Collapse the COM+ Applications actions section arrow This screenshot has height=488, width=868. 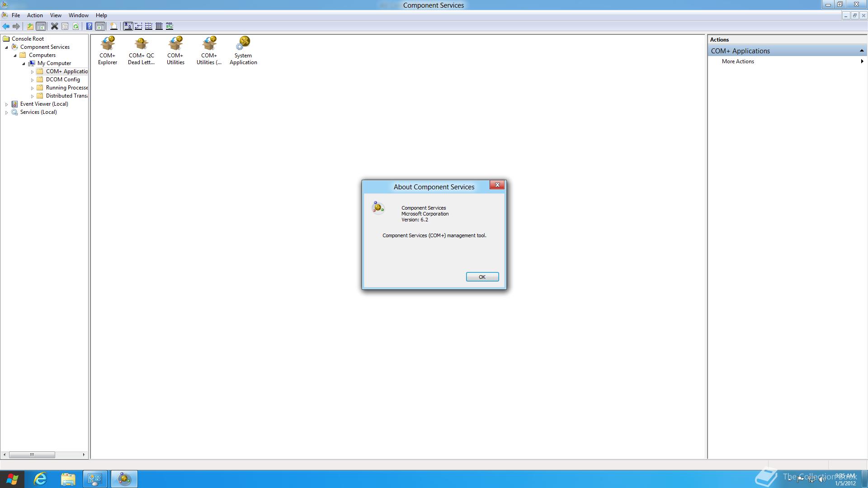click(862, 51)
